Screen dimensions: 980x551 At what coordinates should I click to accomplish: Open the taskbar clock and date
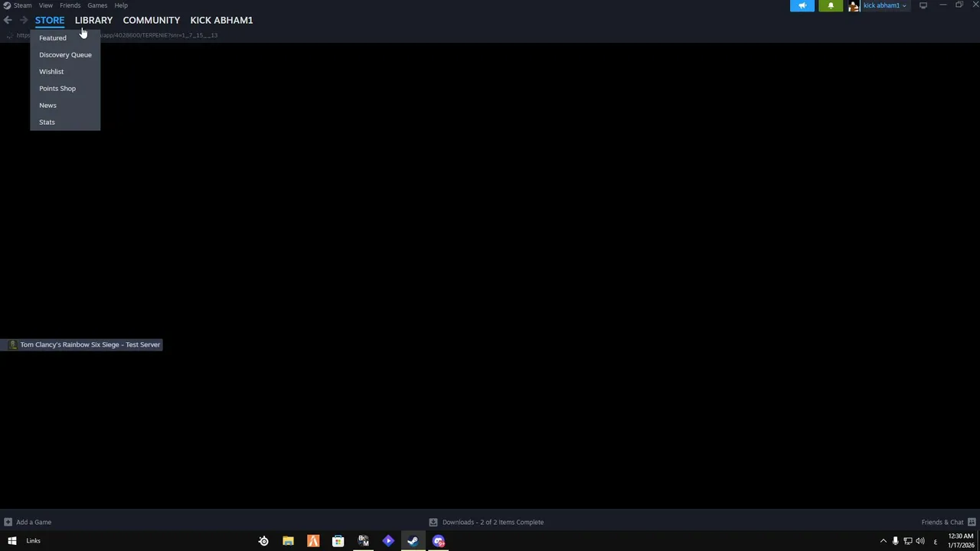pos(961,541)
